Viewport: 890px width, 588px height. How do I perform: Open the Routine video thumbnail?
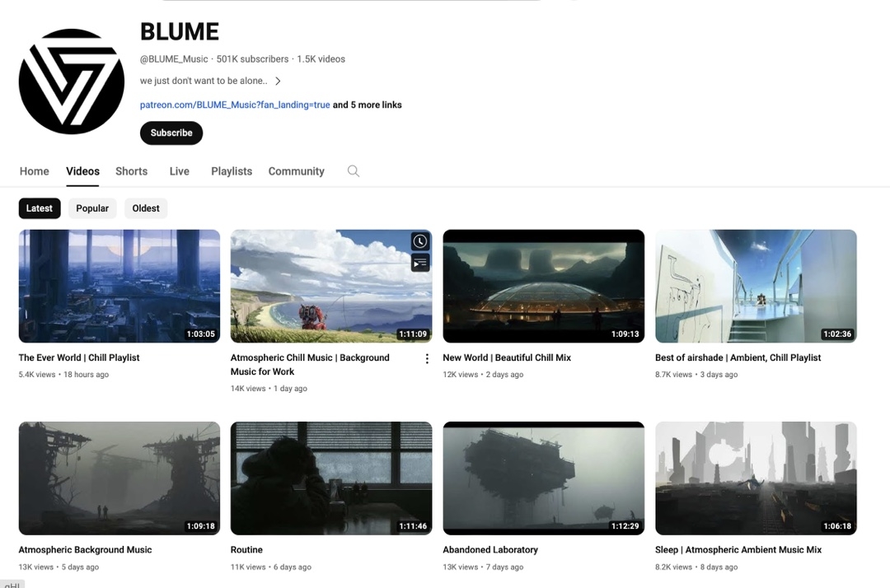331,478
